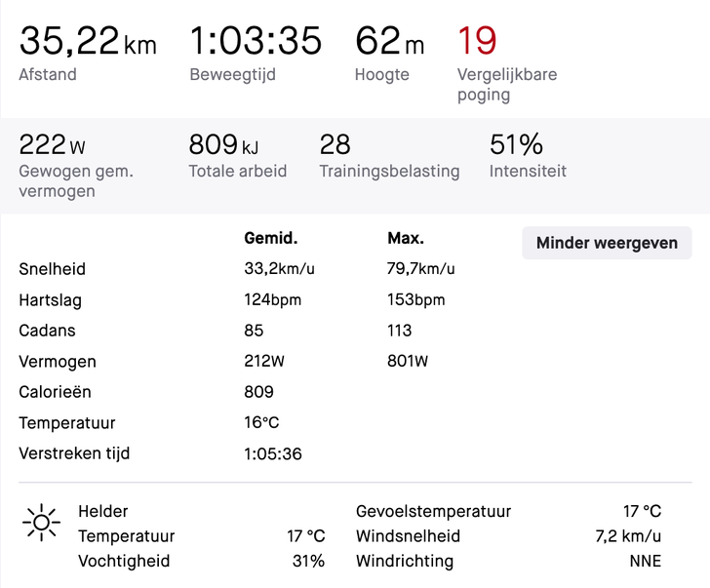Click the 35,22 km distance value
The width and height of the screenshot is (710, 588).
87,41
